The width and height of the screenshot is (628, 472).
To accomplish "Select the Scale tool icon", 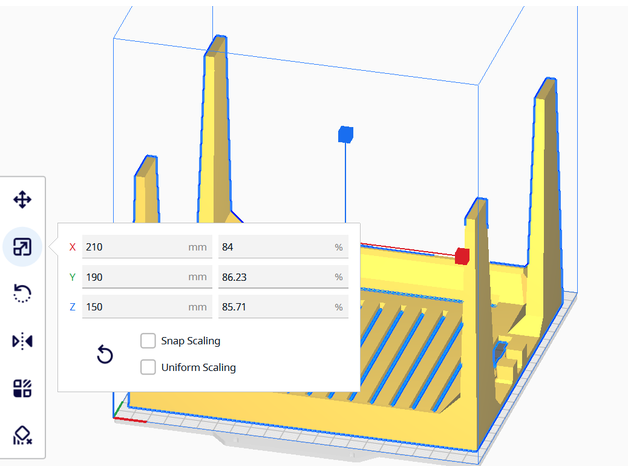I will click(x=22, y=246).
